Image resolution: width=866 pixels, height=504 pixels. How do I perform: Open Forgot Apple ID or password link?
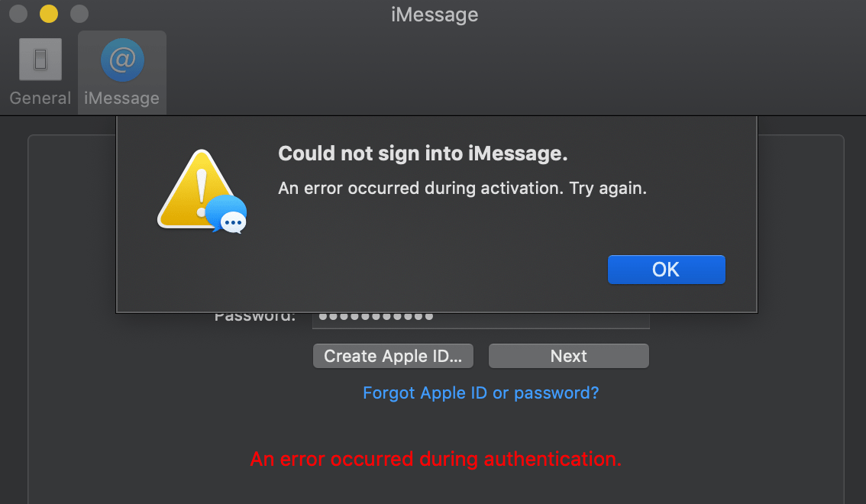tap(480, 393)
